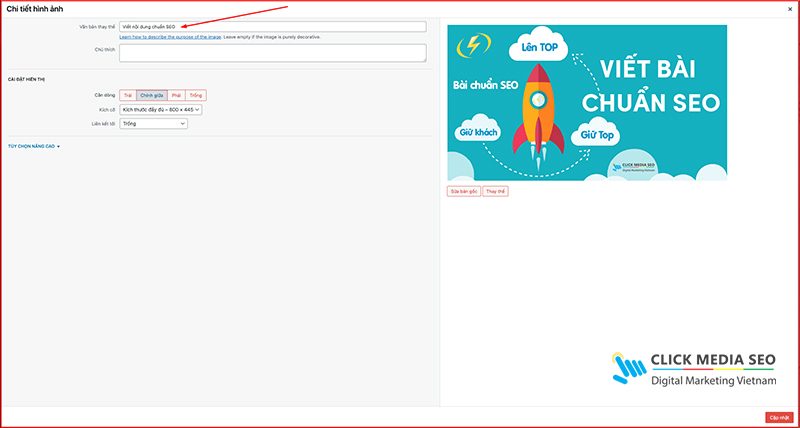Click the rocket image preview
The width and height of the screenshot is (800, 428).
[587, 103]
